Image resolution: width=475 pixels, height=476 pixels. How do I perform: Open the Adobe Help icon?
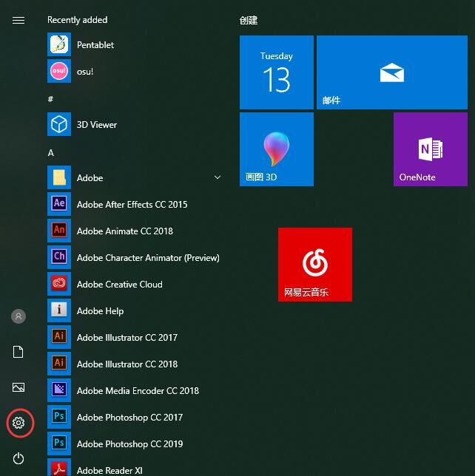click(59, 310)
